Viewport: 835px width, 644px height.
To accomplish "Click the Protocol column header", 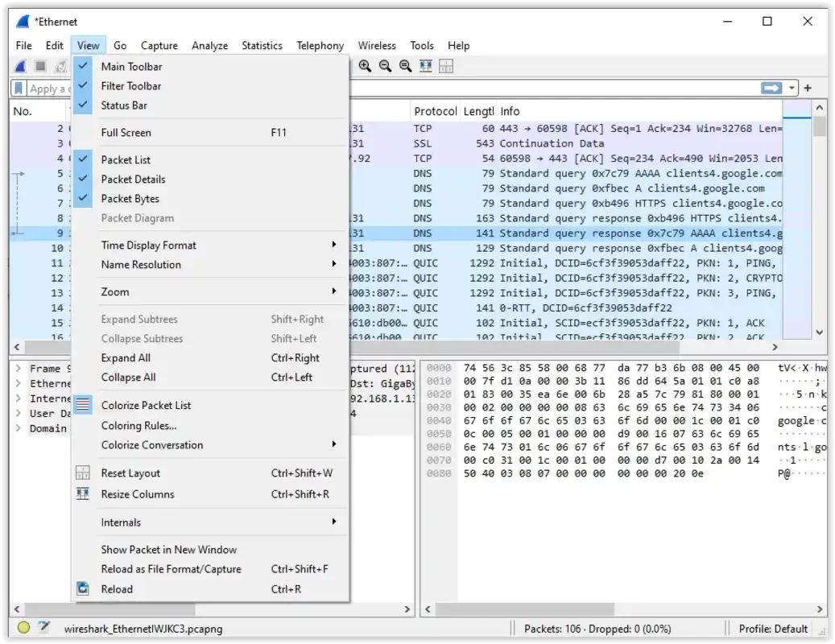I will [x=435, y=111].
